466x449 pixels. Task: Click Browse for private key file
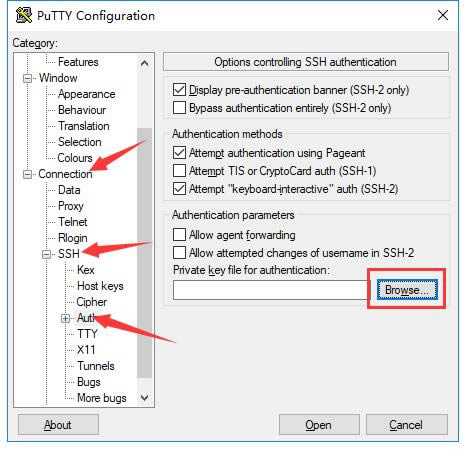[x=407, y=290]
